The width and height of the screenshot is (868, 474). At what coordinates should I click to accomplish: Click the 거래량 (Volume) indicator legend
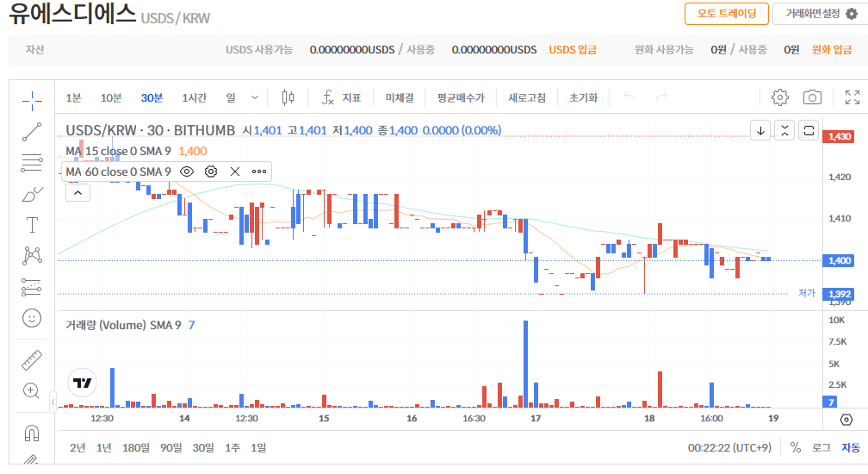[x=123, y=325]
